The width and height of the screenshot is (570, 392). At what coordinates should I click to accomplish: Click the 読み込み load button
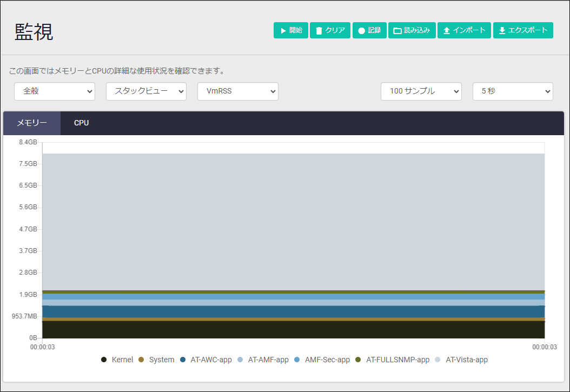point(412,30)
